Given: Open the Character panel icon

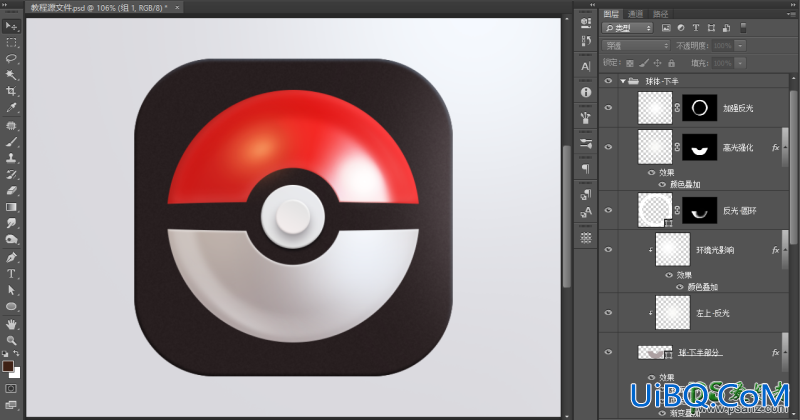Looking at the screenshot, I should (x=586, y=66).
